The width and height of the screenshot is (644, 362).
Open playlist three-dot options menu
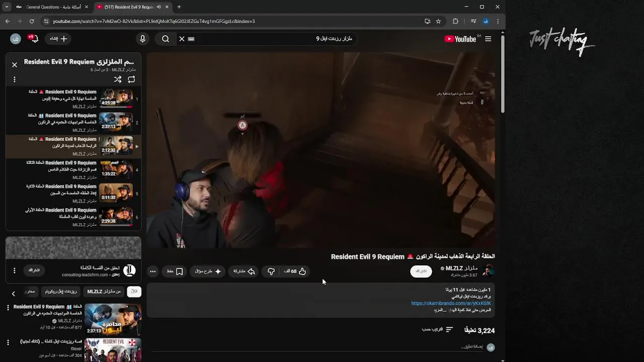coord(15,79)
